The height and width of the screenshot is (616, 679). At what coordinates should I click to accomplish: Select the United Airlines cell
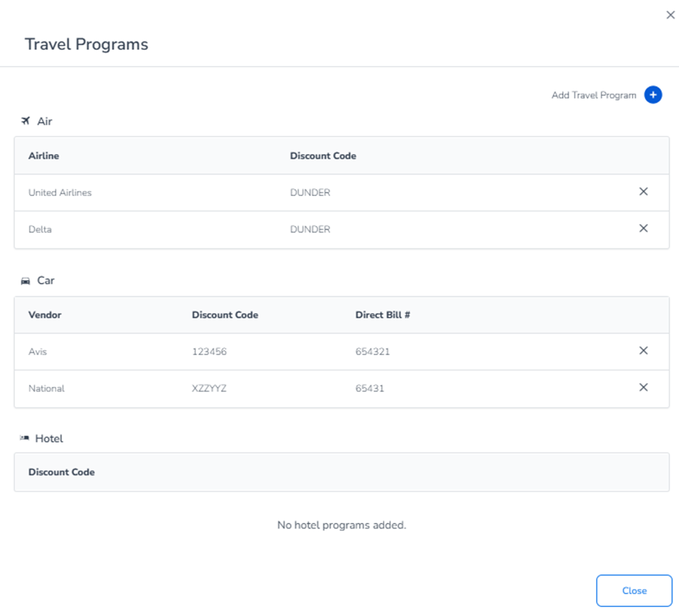[x=60, y=193]
